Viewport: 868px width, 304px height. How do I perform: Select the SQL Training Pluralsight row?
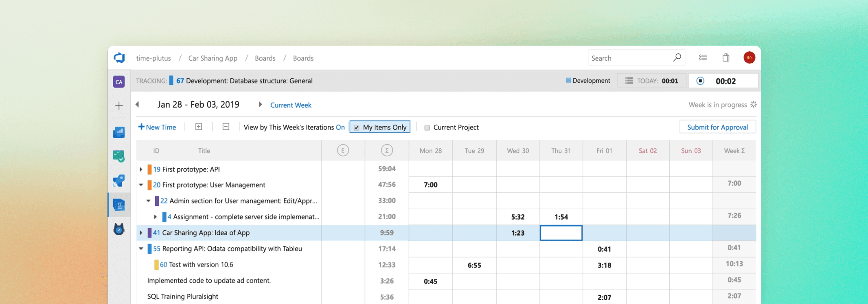click(x=446, y=297)
